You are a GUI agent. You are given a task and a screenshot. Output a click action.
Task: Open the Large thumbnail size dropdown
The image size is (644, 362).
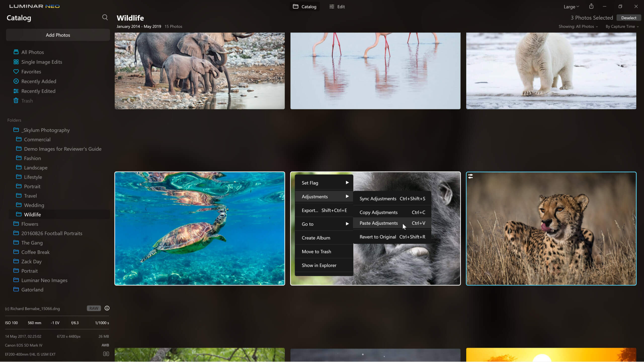[571, 7]
